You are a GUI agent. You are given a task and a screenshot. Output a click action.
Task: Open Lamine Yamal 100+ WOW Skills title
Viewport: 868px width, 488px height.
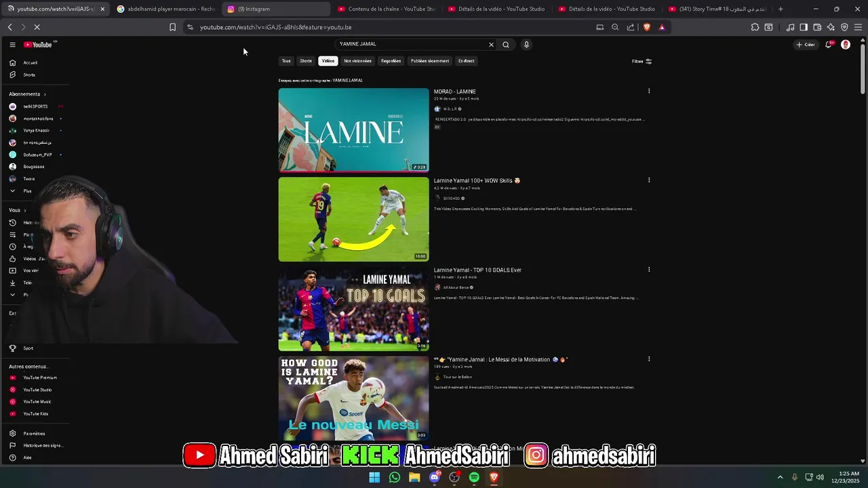pyautogui.click(x=477, y=181)
